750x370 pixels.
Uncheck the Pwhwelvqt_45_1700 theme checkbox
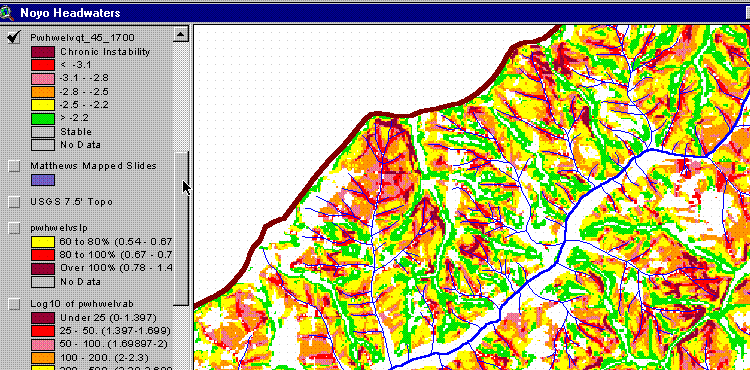pos(14,37)
